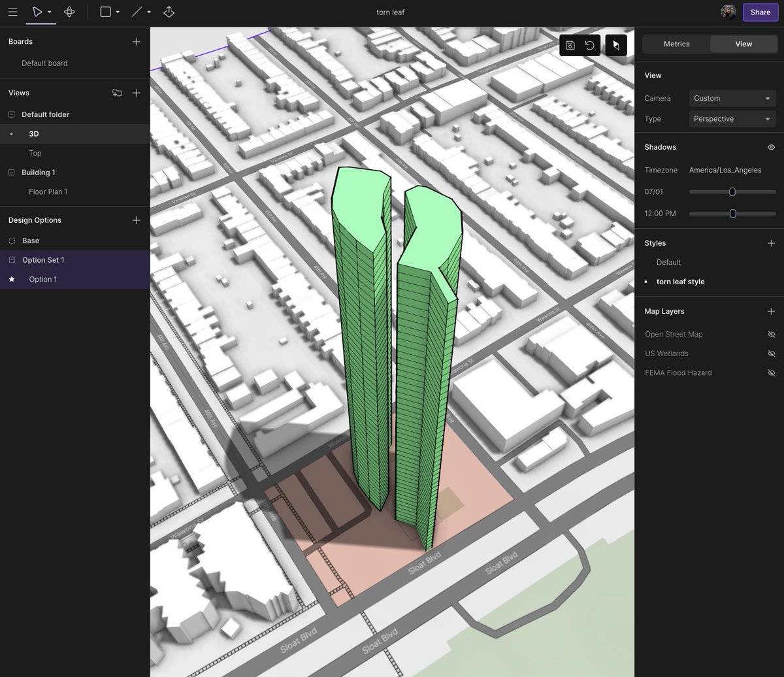
Task: Select the rectangle shape tool
Action: tap(105, 12)
